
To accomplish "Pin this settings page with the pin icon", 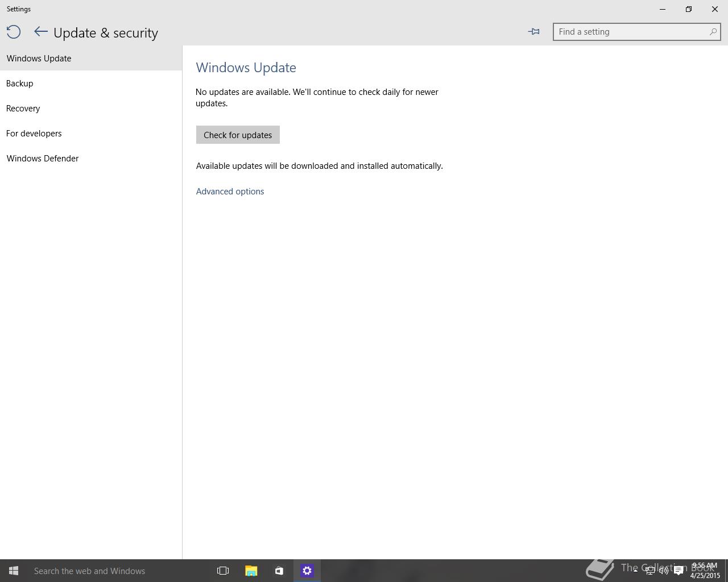I will 533,32.
